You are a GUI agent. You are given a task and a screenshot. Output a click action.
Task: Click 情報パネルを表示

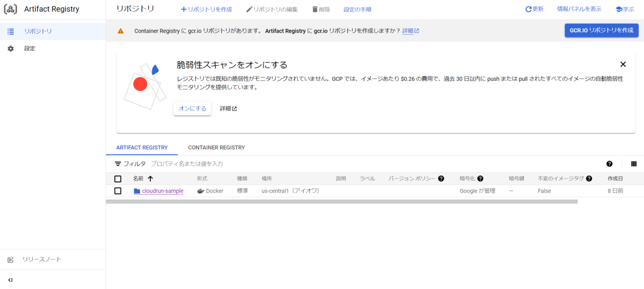pyautogui.click(x=579, y=9)
